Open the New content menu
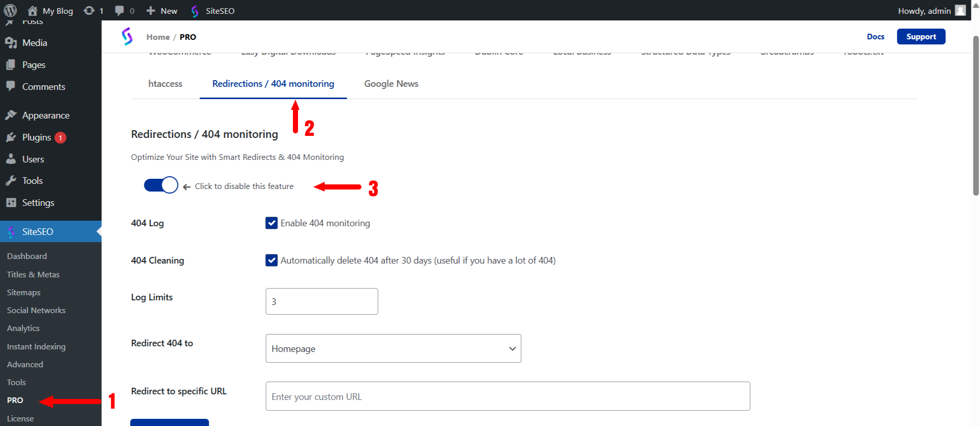Viewport: 980px width, 426px height. 162,11
